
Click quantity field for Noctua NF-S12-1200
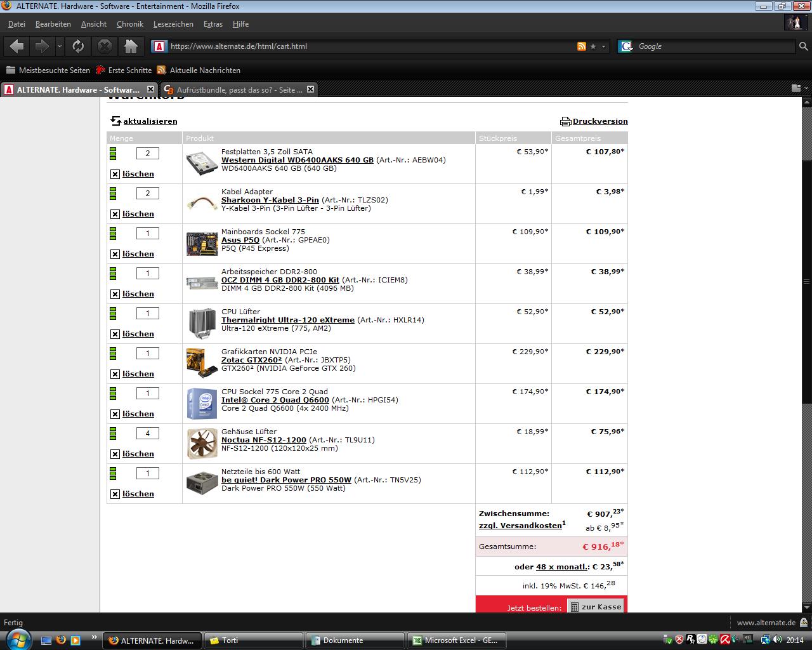click(148, 433)
